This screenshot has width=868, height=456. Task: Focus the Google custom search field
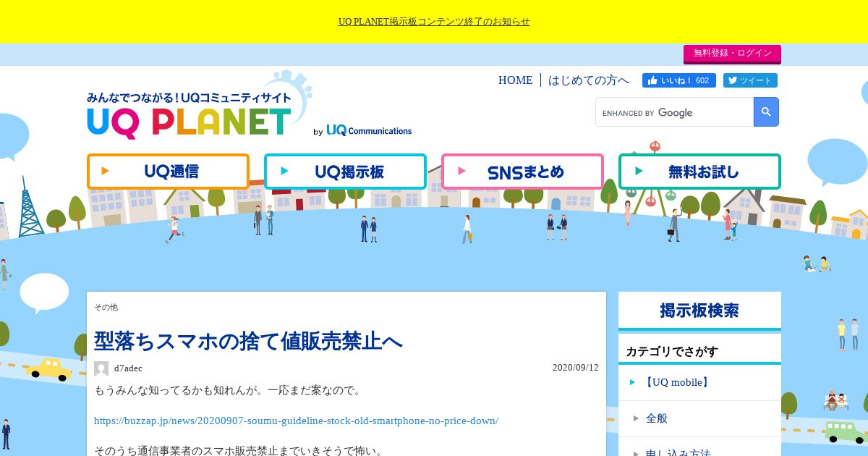point(674,112)
